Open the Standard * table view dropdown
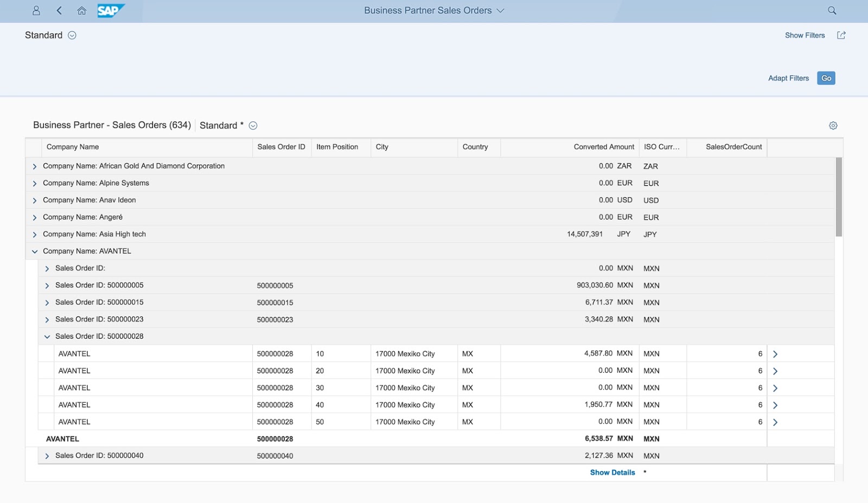The height and width of the screenshot is (503, 868). (x=252, y=125)
